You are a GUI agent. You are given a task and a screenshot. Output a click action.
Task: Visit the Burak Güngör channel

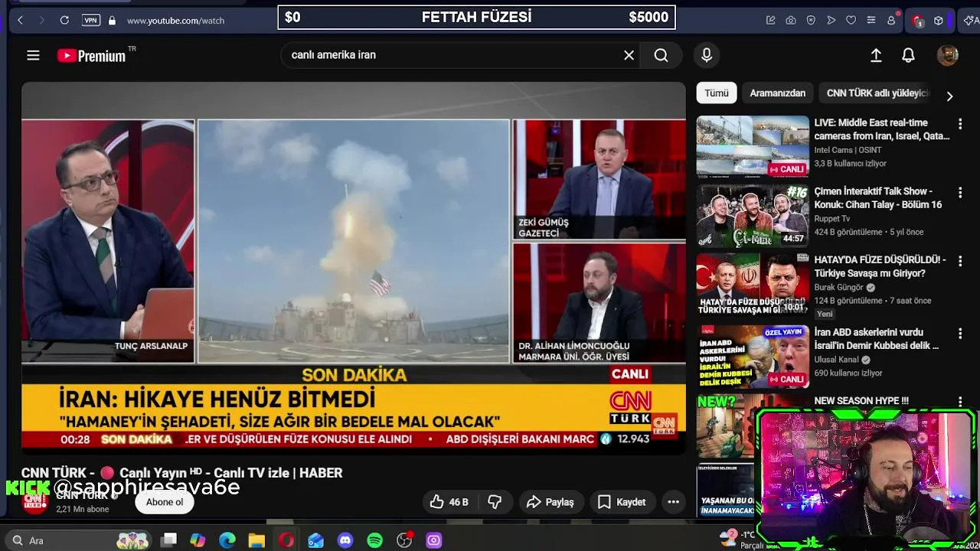tap(838, 288)
